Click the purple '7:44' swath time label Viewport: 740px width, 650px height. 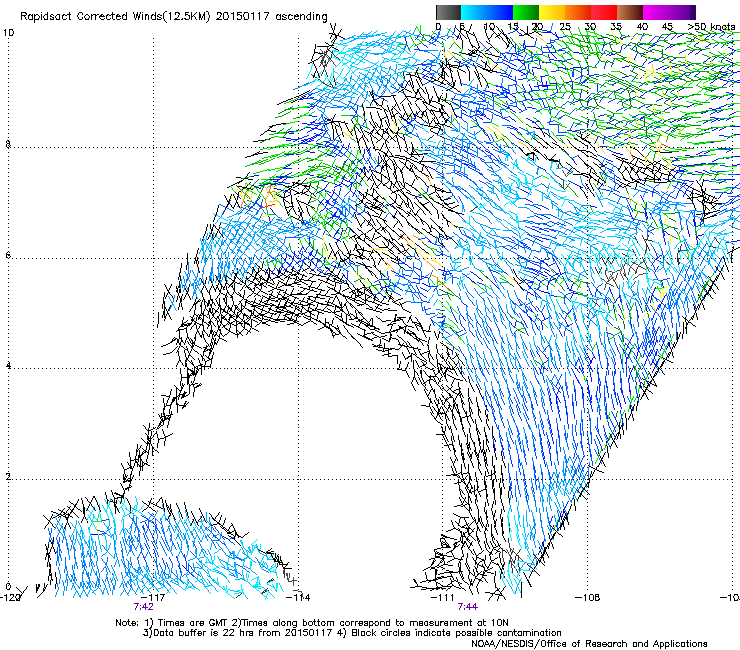(467, 607)
